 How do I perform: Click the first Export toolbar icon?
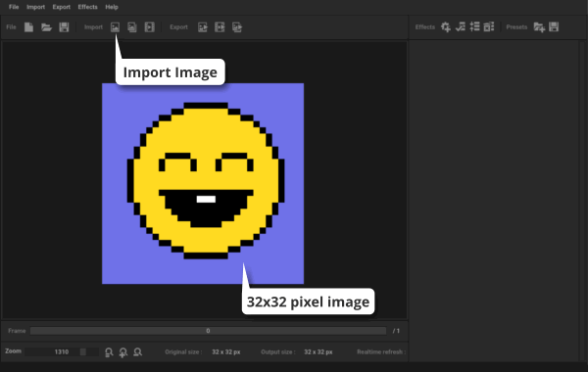tap(203, 27)
